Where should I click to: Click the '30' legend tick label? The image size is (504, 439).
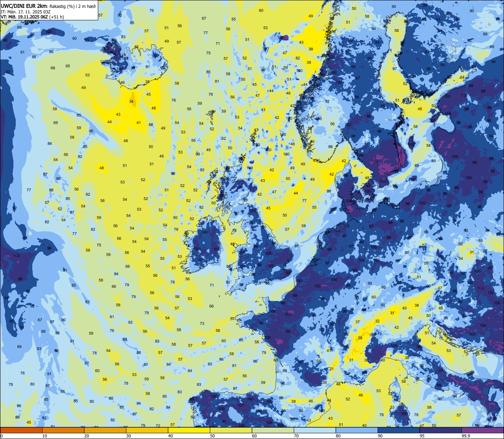128,435
